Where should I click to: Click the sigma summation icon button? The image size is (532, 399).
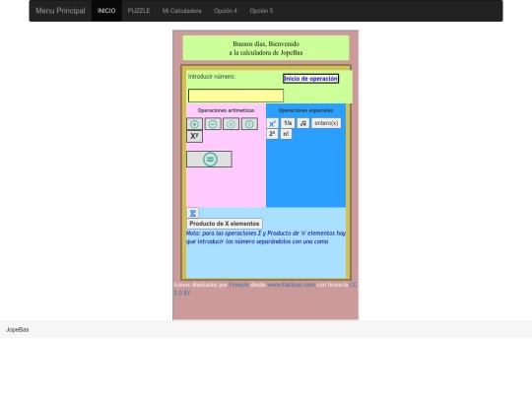pyautogui.click(x=193, y=213)
